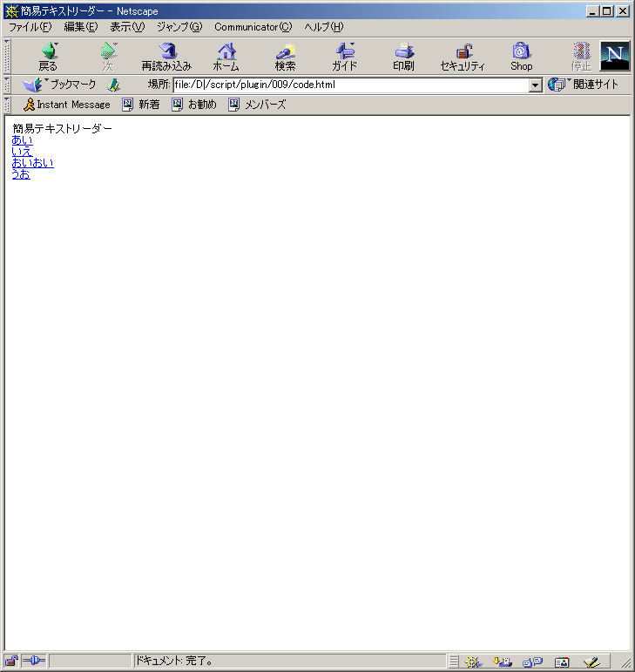The width and height of the screenshot is (635, 672).
Task: Open Navigator from the component bar
Action: click(x=473, y=662)
